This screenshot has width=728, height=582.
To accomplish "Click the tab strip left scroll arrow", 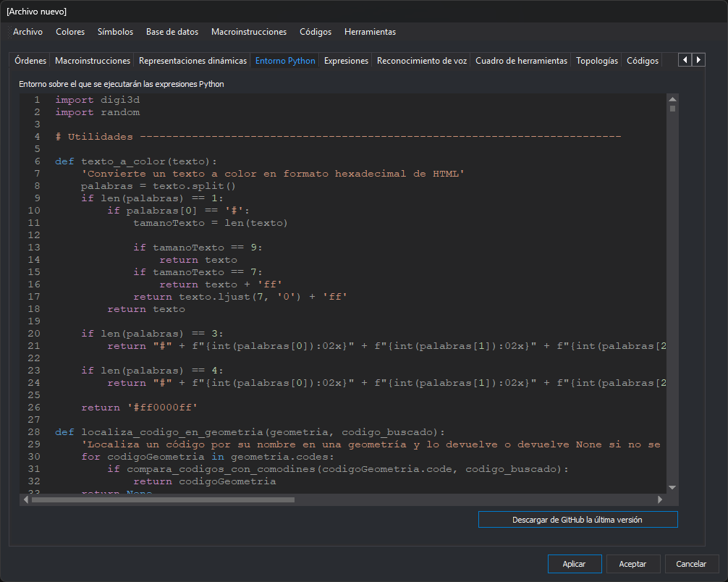I will pos(685,59).
